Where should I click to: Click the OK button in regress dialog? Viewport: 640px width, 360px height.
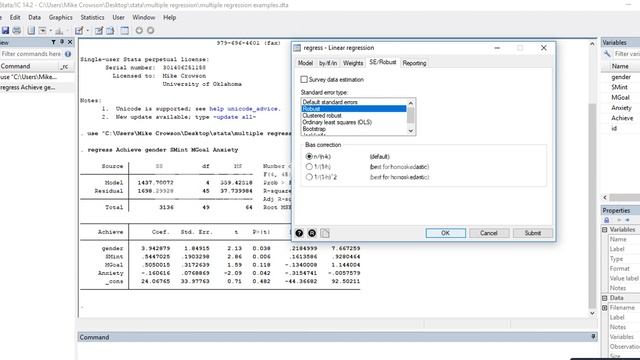pos(445,233)
